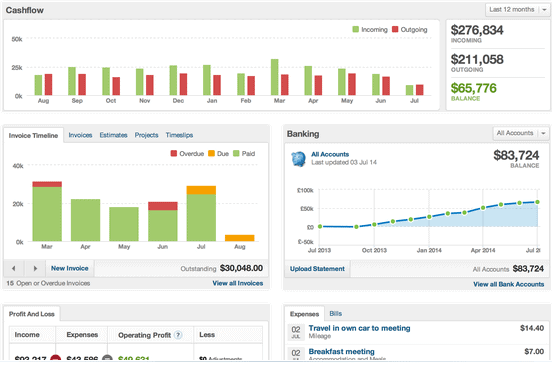
Task: Open the View all Bank Accounts link
Action: [x=509, y=284]
